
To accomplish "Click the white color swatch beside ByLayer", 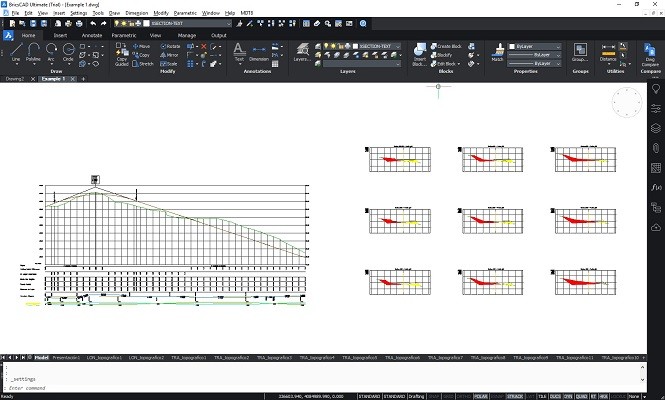I will [x=512, y=46].
